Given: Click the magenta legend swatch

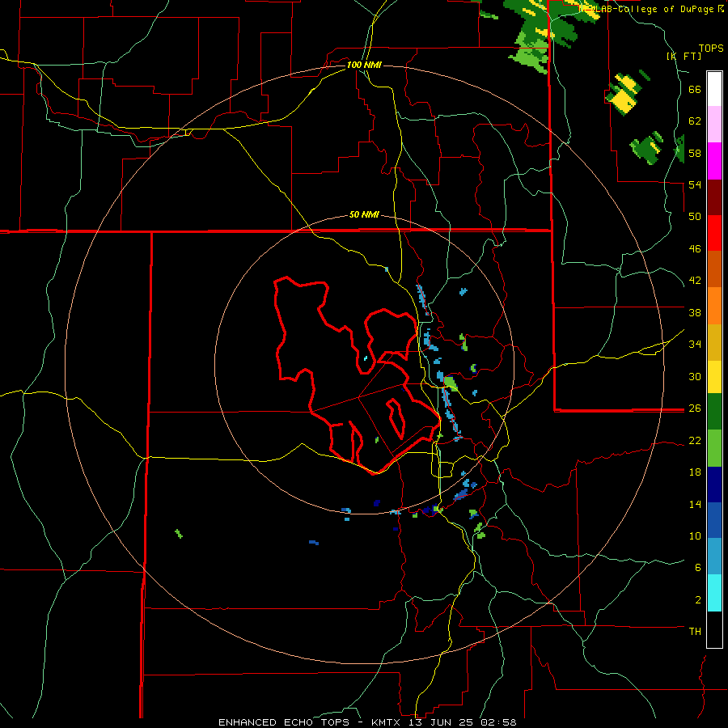Looking at the screenshot, I should [714, 161].
